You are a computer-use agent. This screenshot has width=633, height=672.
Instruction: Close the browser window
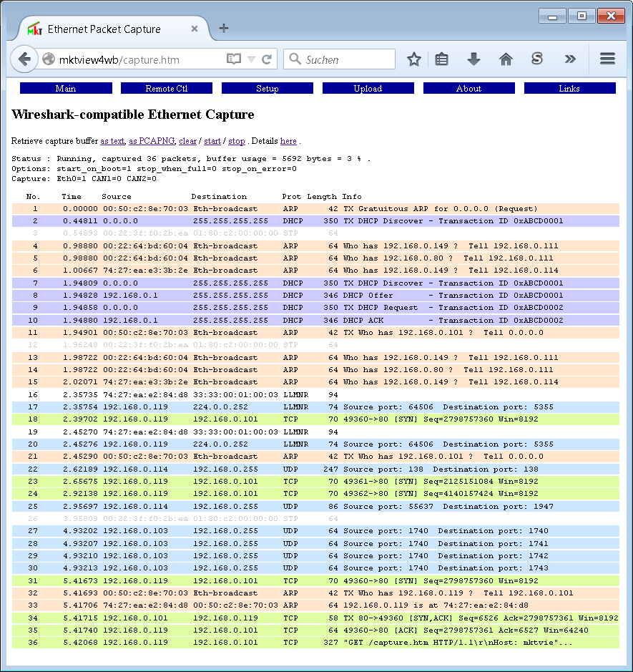(x=611, y=16)
